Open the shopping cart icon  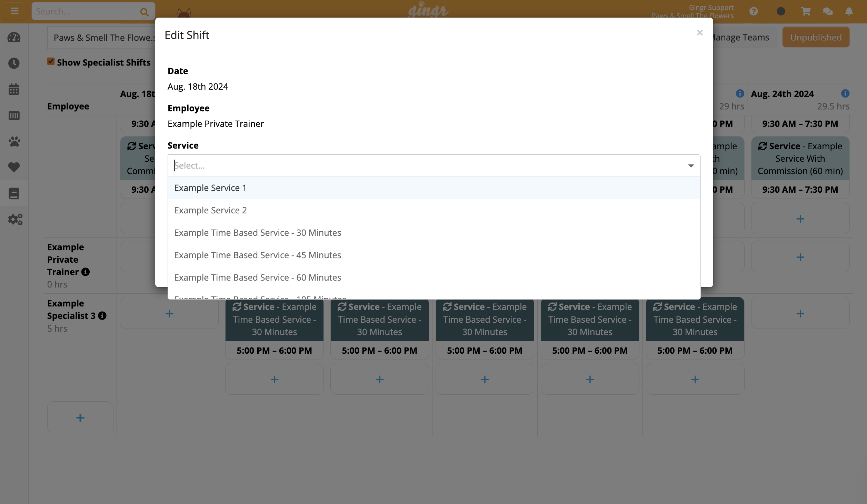pos(806,11)
